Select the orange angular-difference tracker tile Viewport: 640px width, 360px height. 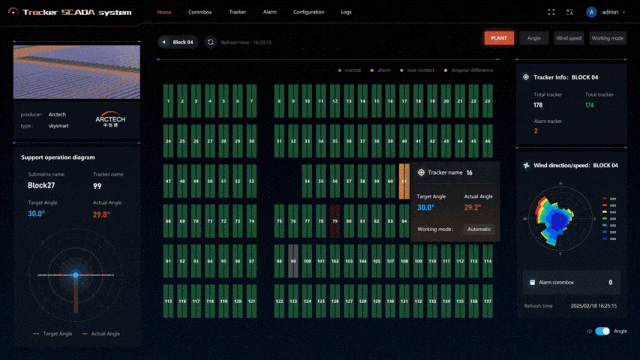404,181
